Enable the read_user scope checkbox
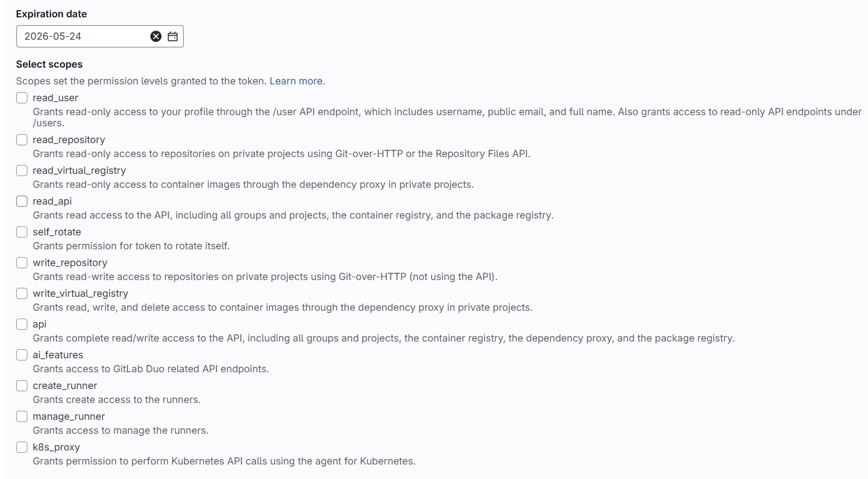 click(22, 98)
